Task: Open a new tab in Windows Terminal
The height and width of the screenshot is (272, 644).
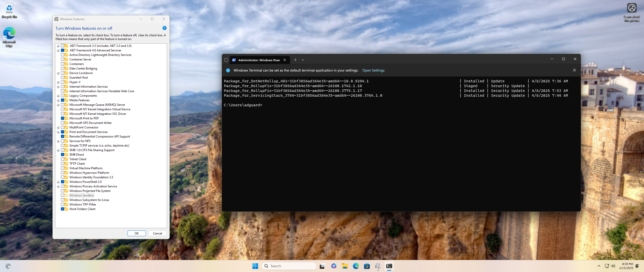Action: (295, 60)
